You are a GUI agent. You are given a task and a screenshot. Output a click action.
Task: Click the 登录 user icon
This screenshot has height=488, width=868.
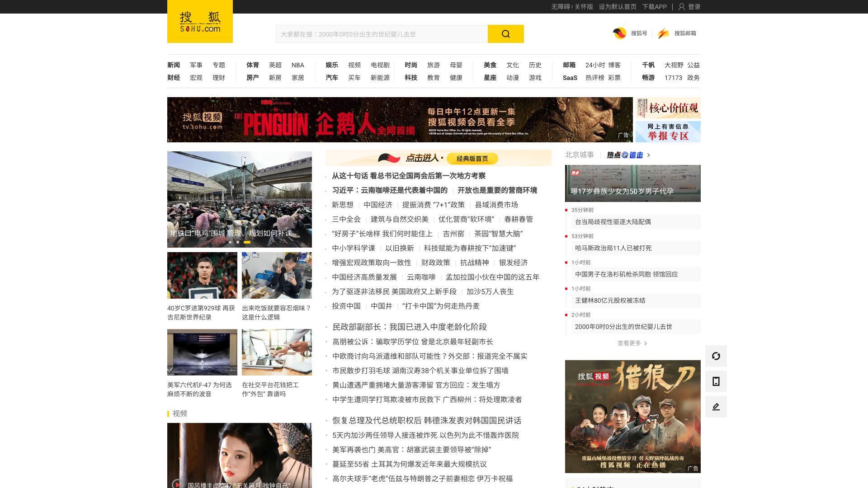[682, 7]
